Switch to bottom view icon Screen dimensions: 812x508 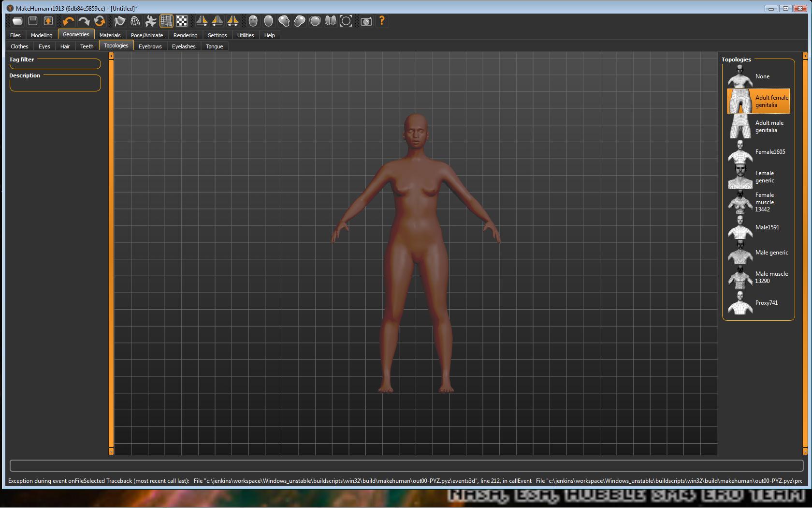[x=331, y=21]
